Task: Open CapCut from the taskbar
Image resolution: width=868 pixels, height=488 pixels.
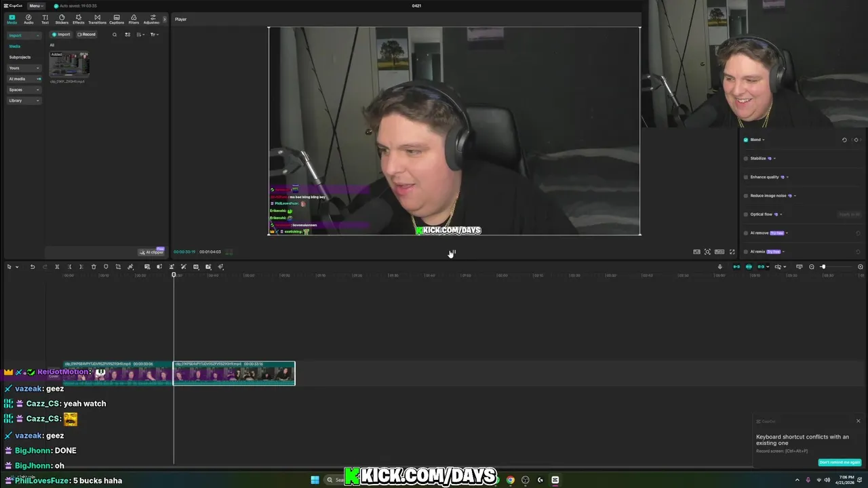Action: [x=555, y=480]
